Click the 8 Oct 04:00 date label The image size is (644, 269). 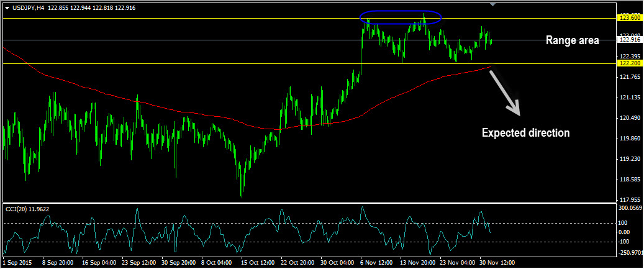pyautogui.click(x=217, y=262)
